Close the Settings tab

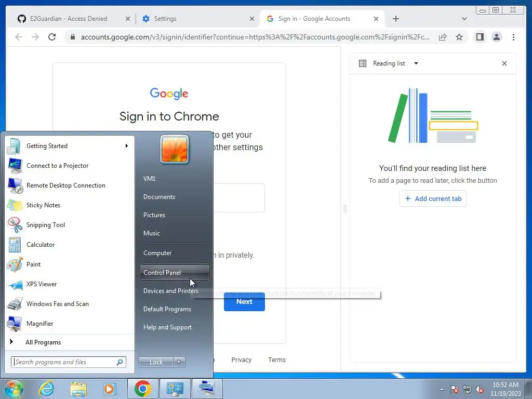point(252,19)
